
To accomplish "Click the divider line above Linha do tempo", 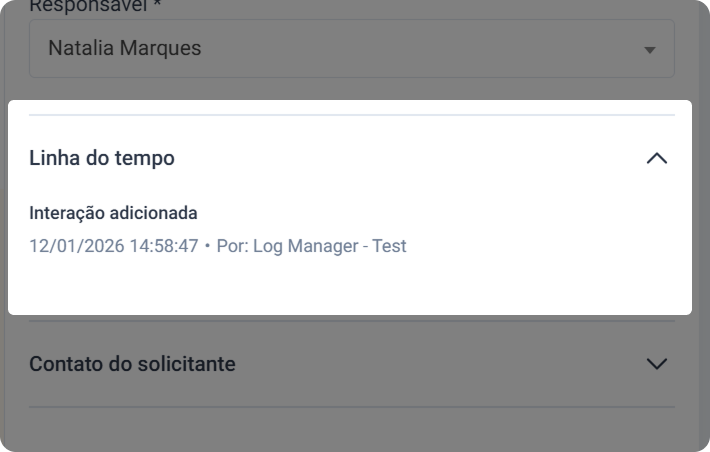I will [x=351, y=115].
